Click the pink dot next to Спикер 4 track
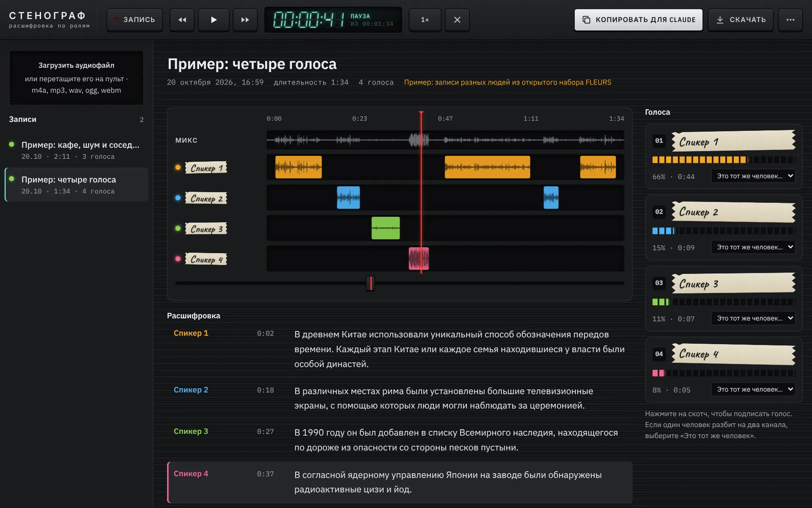 [178, 259]
